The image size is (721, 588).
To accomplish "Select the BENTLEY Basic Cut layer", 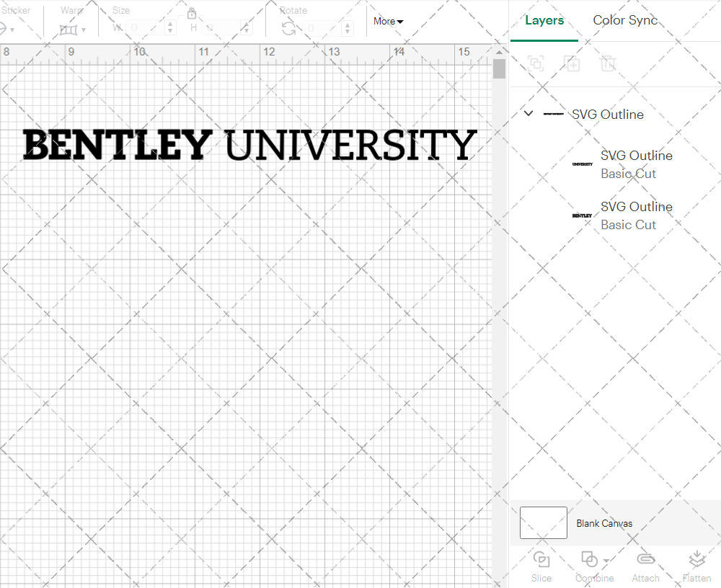I will click(x=637, y=215).
